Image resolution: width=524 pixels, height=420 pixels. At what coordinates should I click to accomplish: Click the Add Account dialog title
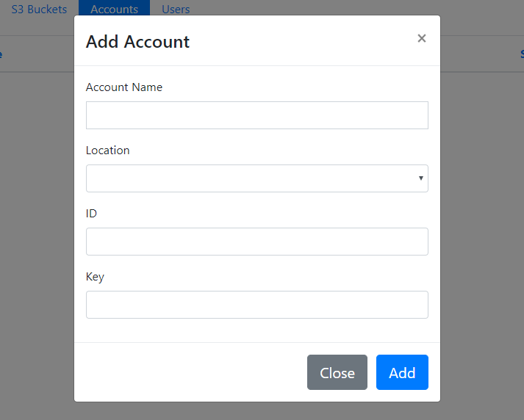[x=137, y=42]
